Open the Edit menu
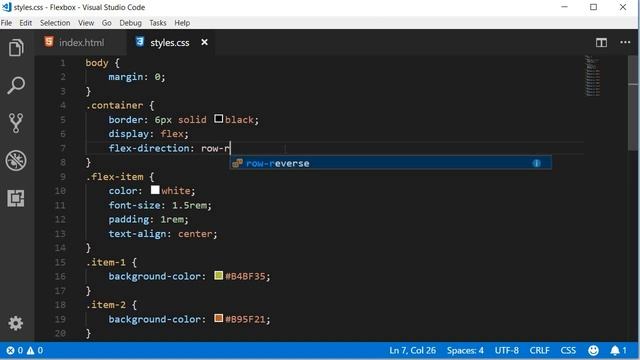Image resolution: width=640 pixels, height=360 pixels. coord(25,23)
